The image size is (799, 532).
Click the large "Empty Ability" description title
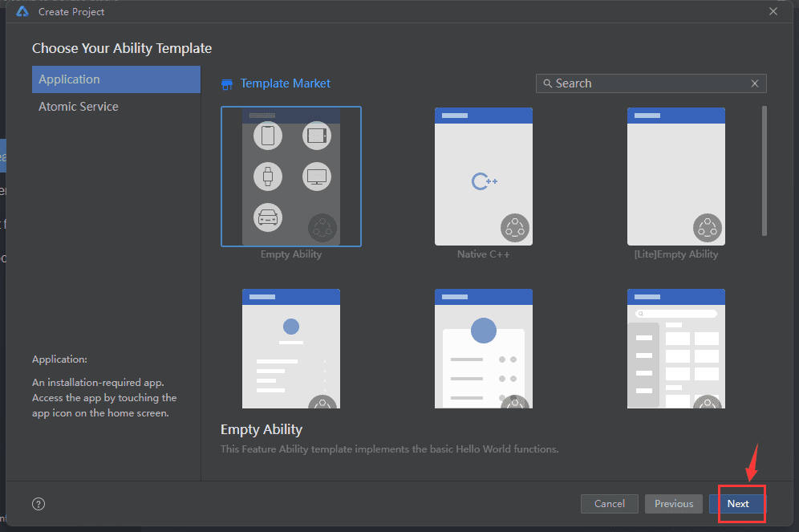tap(262, 429)
